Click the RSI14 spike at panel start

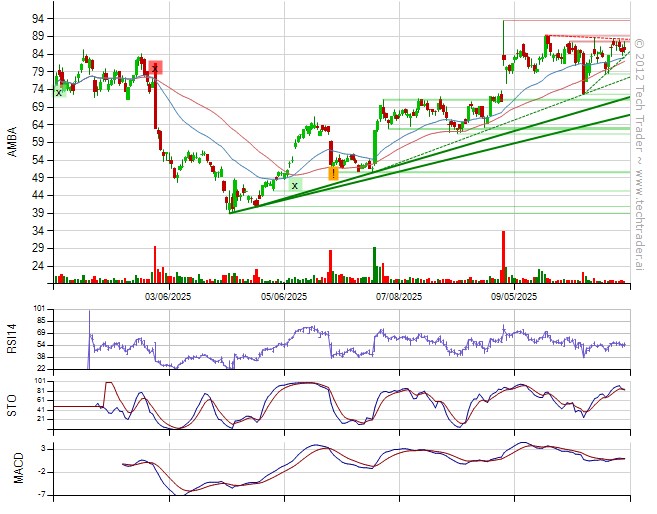tap(89, 322)
